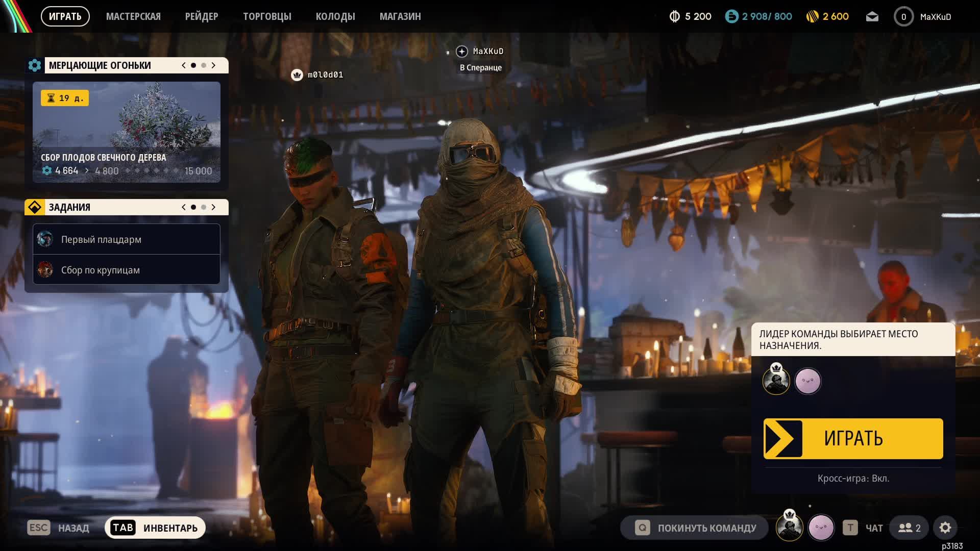Go to next page of Мерцающие огоньки
Screen dimensions: 980x551
click(x=213, y=65)
